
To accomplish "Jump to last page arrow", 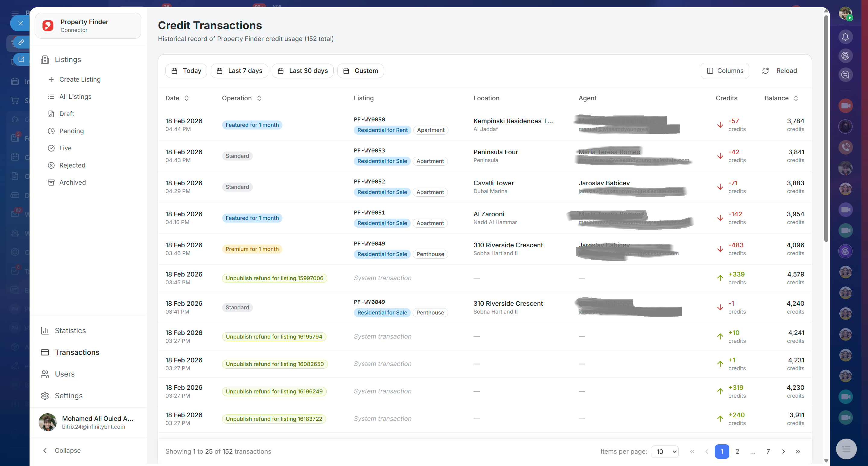I will [797, 451].
